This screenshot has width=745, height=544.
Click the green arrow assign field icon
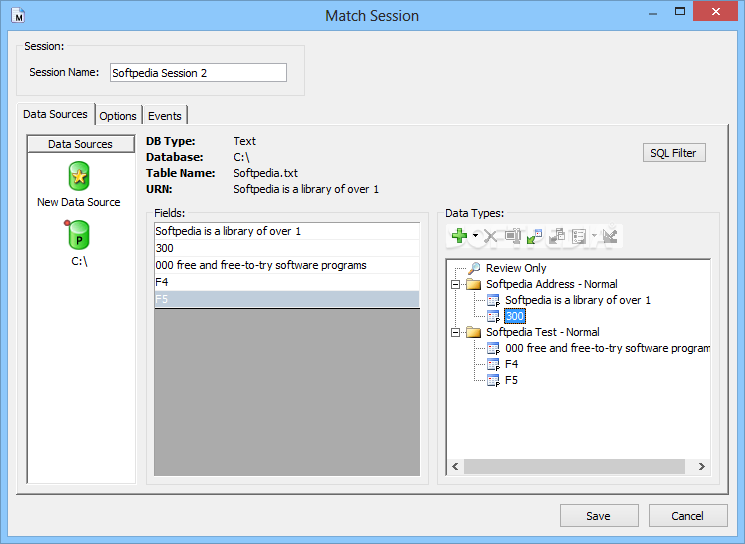click(535, 236)
